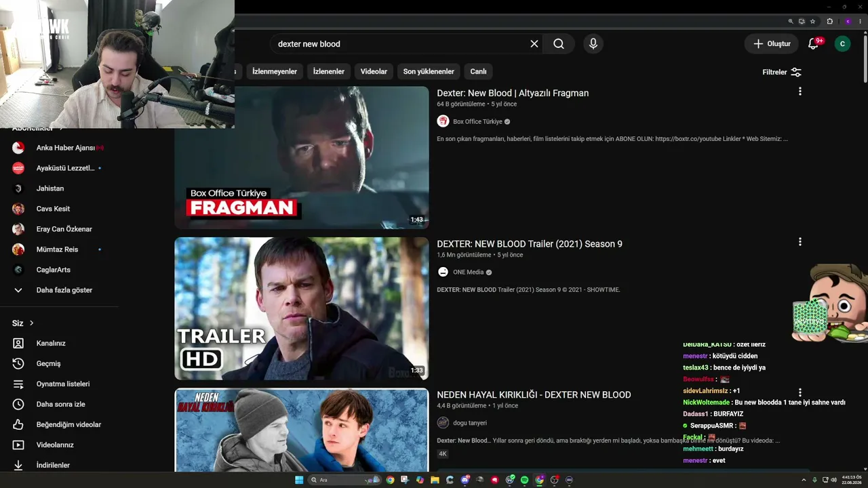This screenshot has width=868, height=488.
Task: Select the Canlı filter chip
Action: [479, 72]
